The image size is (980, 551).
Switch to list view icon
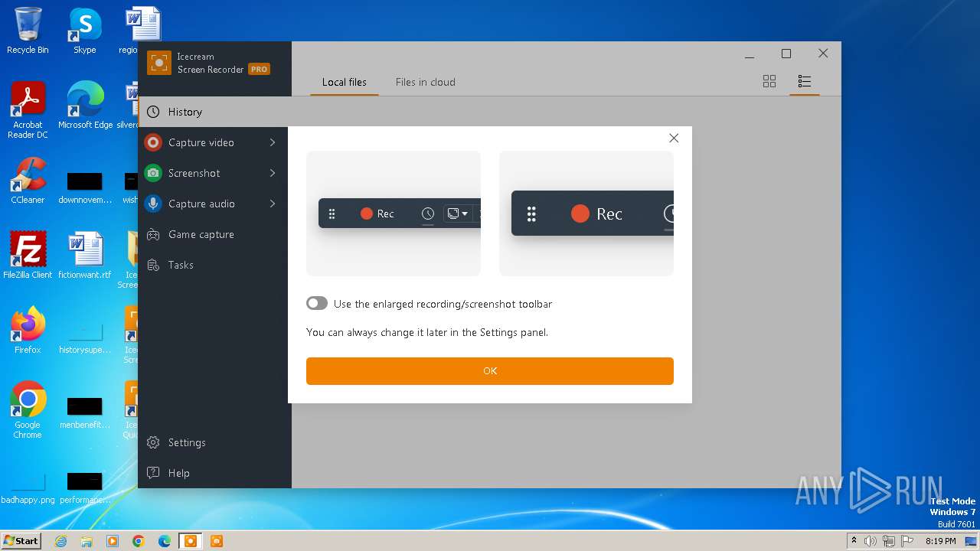(x=804, y=81)
